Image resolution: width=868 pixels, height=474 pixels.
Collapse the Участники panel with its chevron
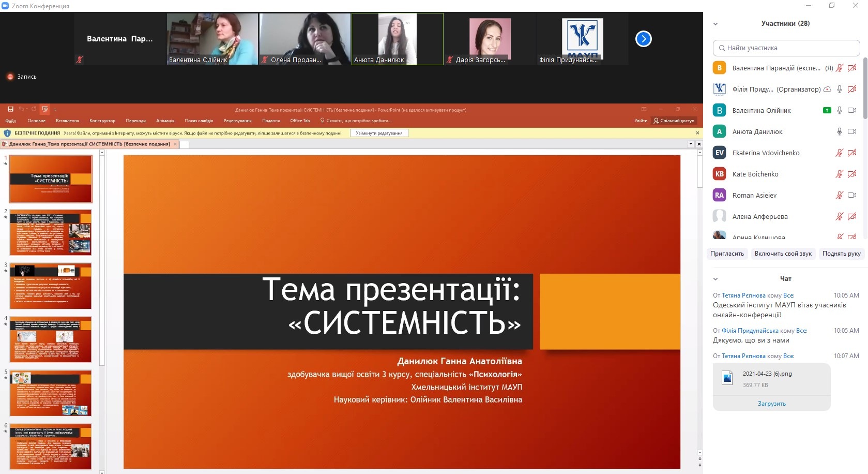pos(715,24)
